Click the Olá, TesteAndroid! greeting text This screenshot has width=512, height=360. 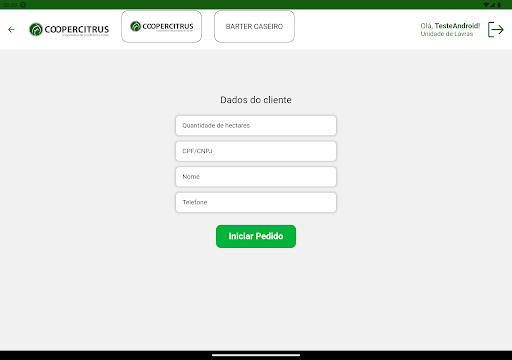click(450, 26)
